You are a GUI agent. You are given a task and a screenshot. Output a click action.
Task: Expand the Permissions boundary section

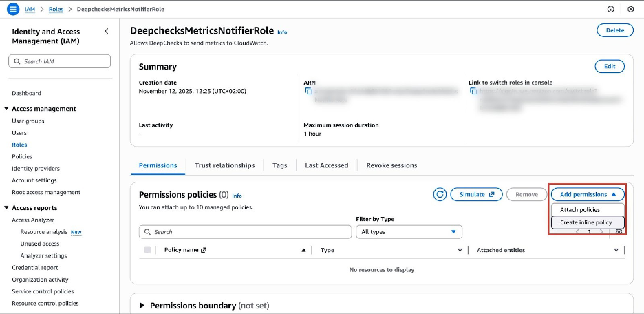[x=142, y=305]
